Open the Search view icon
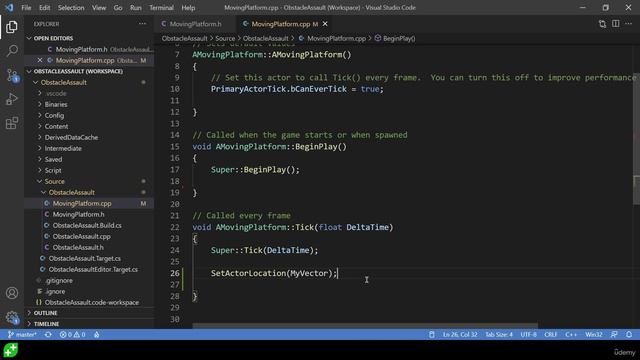Image resolution: width=640 pixels, height=360 pixels. pyautogui.click(x=12, y=51)
